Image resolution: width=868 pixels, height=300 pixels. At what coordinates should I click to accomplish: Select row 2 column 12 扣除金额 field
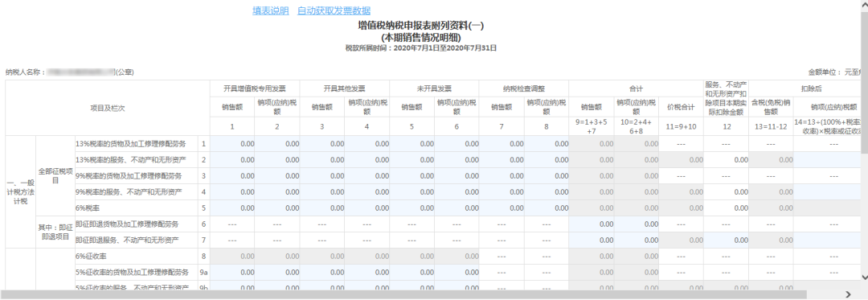(727, 160)
